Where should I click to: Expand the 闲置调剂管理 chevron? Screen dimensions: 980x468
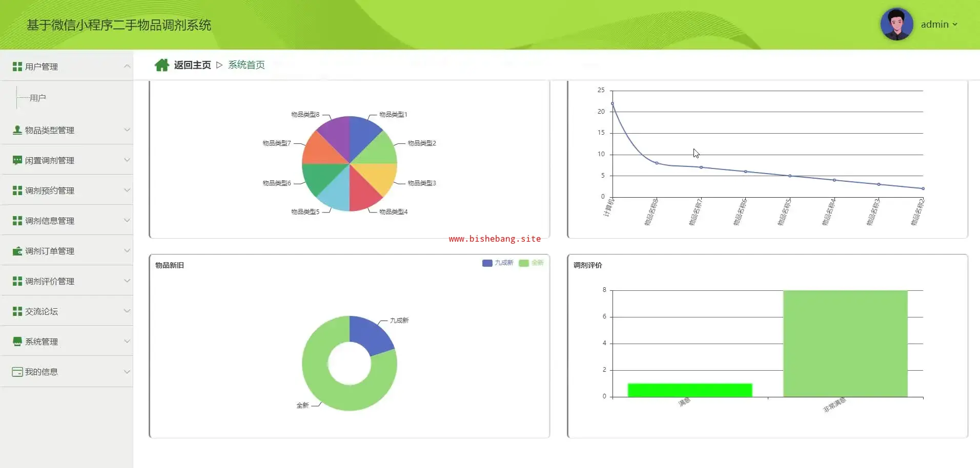tap(127, 160)
